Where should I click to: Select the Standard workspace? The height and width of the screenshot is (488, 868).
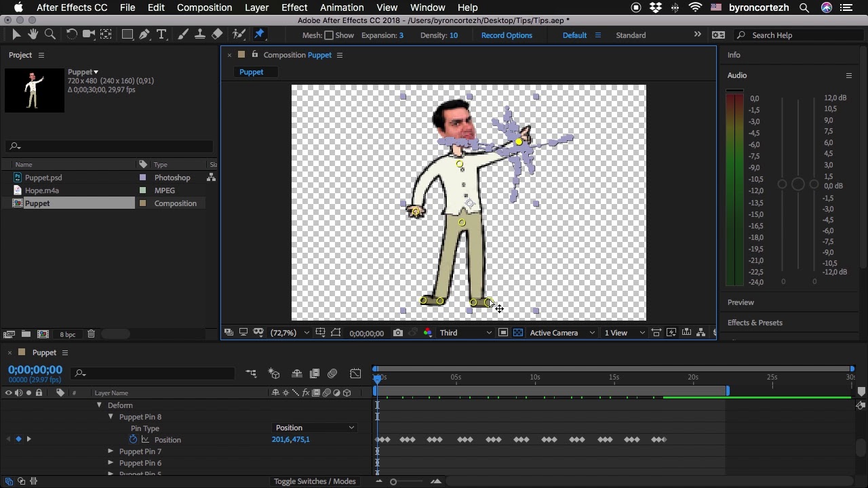point(631,35)
